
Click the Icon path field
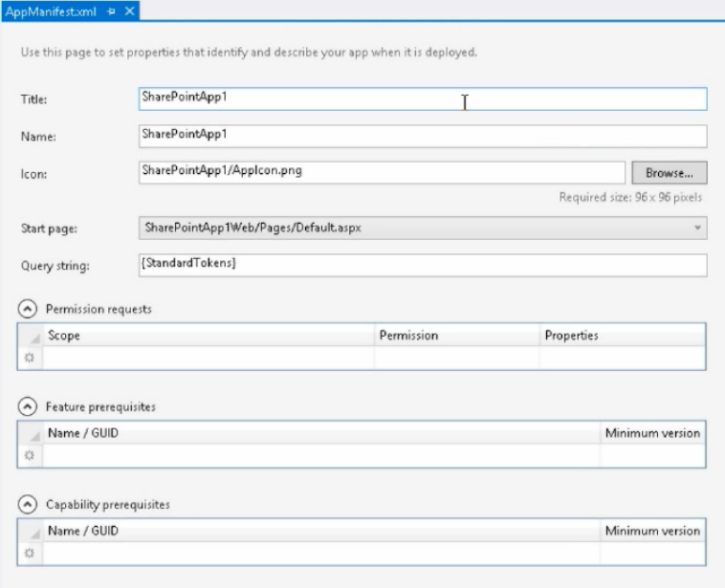[382, 172]
